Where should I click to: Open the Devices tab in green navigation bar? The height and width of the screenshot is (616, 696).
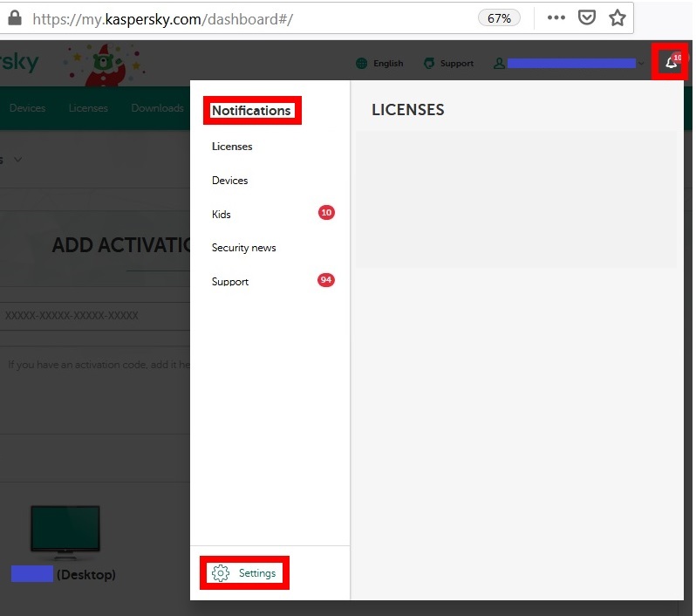pos(27,108)
